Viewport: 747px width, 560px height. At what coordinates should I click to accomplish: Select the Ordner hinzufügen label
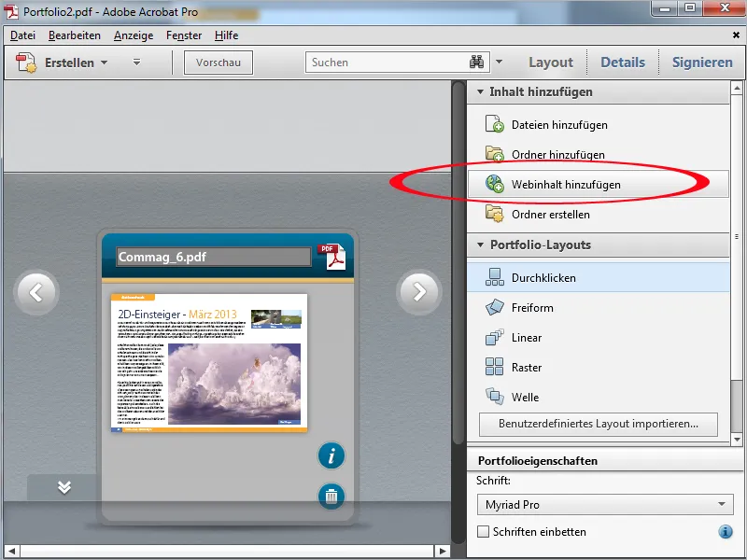(557, 155)
